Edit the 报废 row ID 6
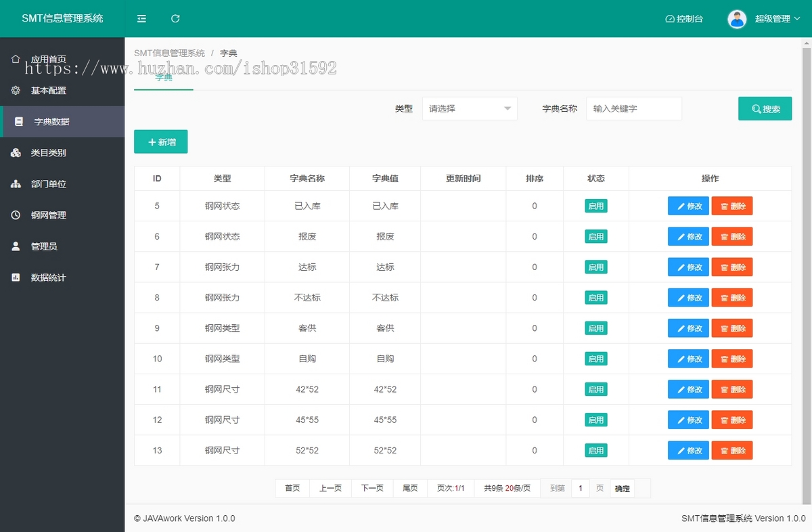Image resolution: width=812 pixels, height=532 pixels. [x=688, y=237]
